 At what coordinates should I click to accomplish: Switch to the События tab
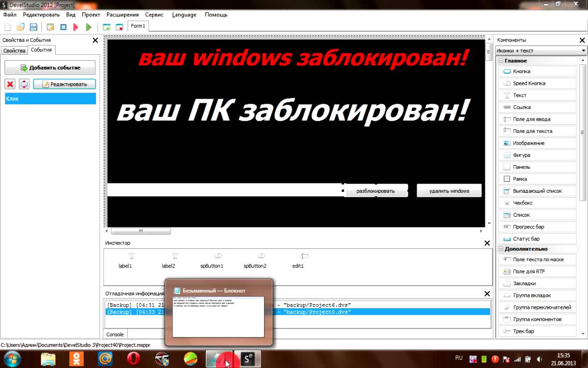(41, 50)
